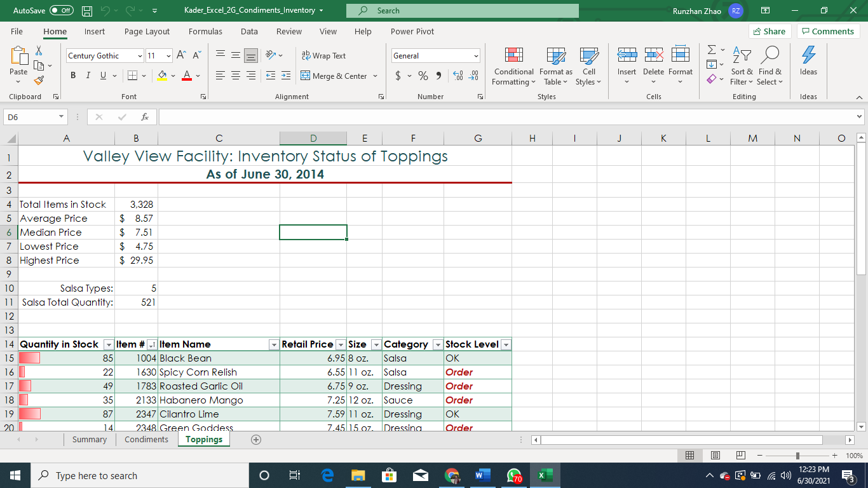Open the Fill Color dropdown arrow
This screenshot has width=868, height=488.
point(173,76)
